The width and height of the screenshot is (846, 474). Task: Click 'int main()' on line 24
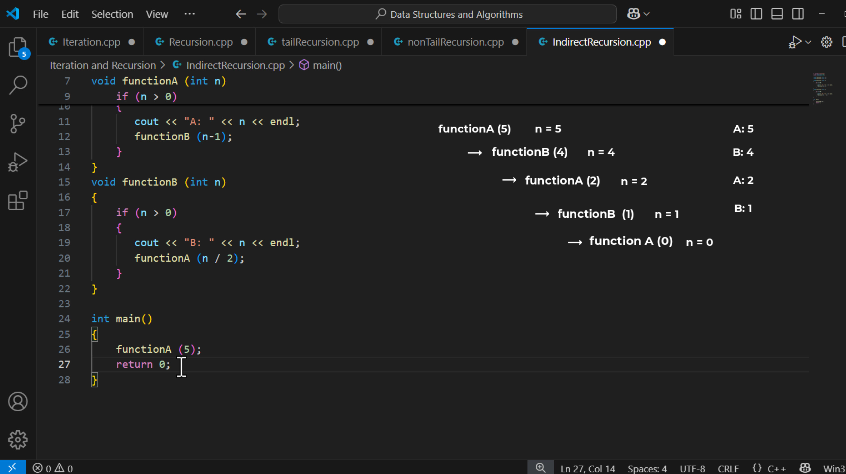pyautogui.click(x=122, y=319)
